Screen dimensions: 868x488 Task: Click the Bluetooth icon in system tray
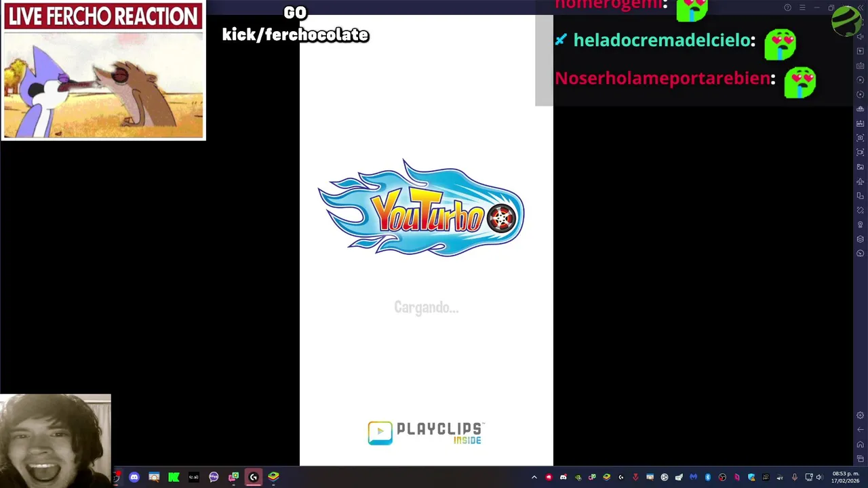[x=708, y=477]
